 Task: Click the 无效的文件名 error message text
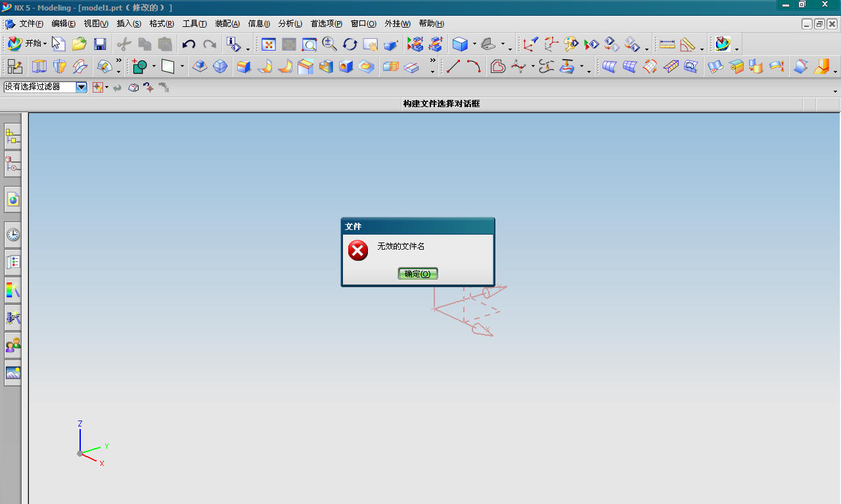401,246
